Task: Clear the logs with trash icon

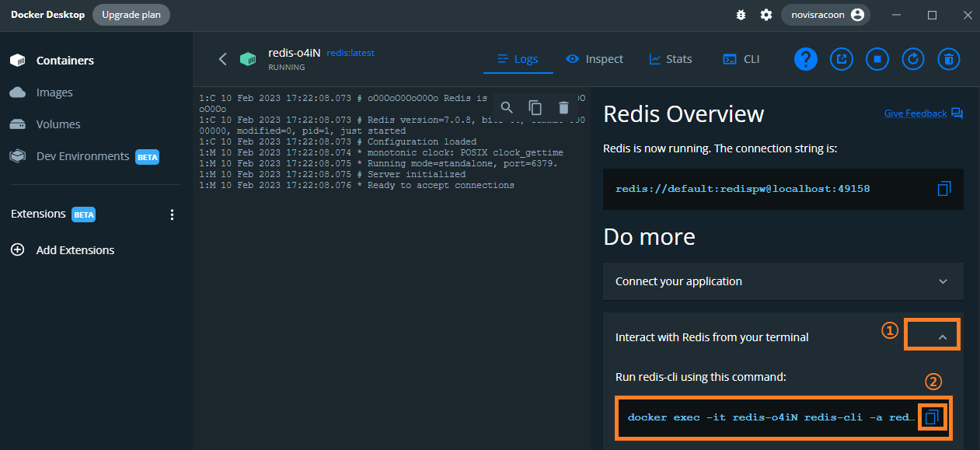Action: pos(564,108)
